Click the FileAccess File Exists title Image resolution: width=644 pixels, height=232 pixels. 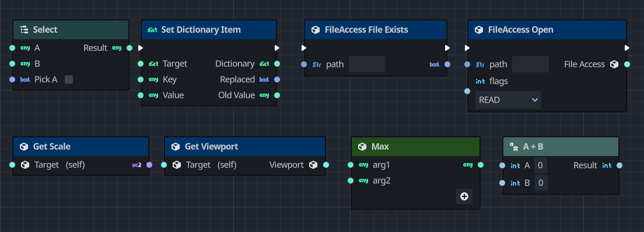366,30
